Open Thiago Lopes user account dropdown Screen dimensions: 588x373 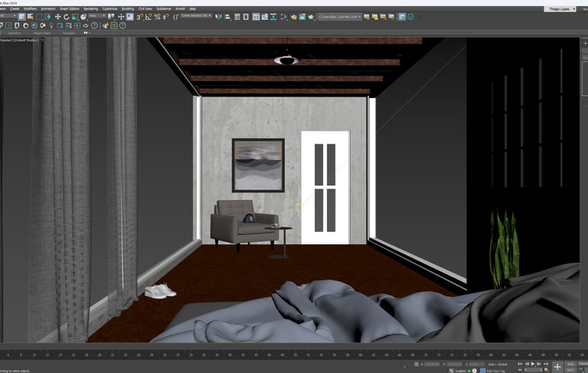tap(560, 9)
